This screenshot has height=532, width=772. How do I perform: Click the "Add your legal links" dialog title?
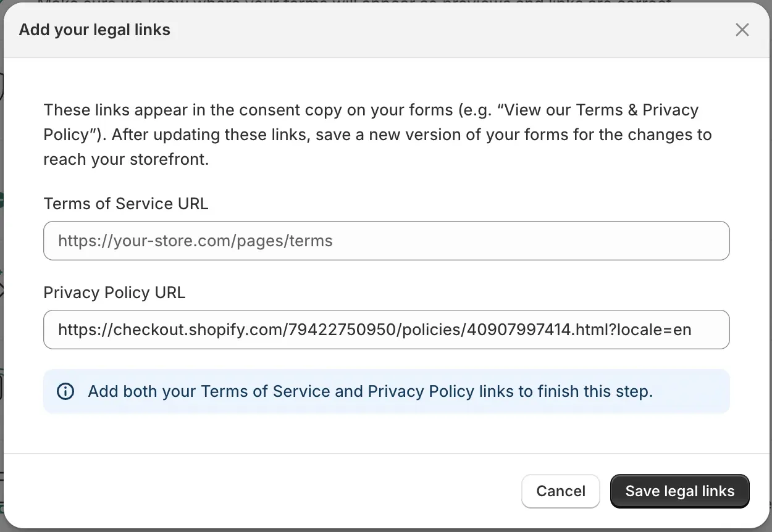94,30
